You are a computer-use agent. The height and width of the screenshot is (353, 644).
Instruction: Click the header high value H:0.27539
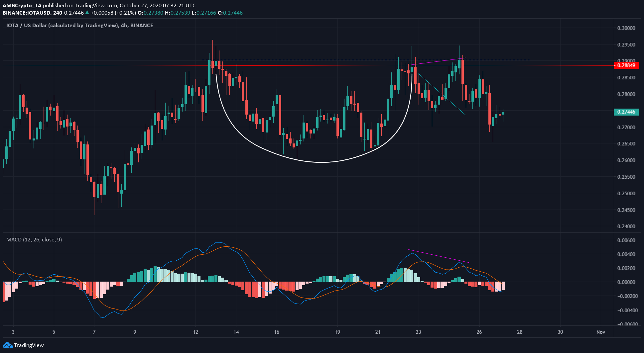[178, 13]
